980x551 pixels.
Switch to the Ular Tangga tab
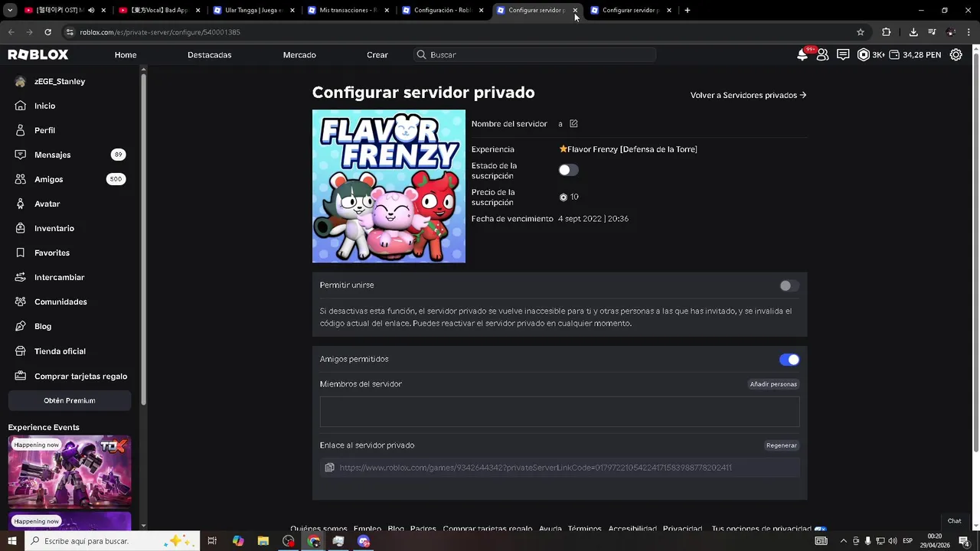point(253,10)
